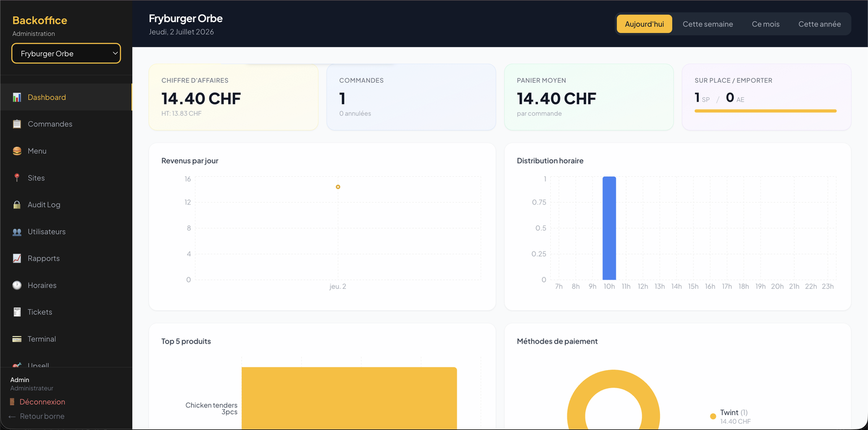Click the Déconnexion door icon
The image size is (868, 430).
[12, 402]
